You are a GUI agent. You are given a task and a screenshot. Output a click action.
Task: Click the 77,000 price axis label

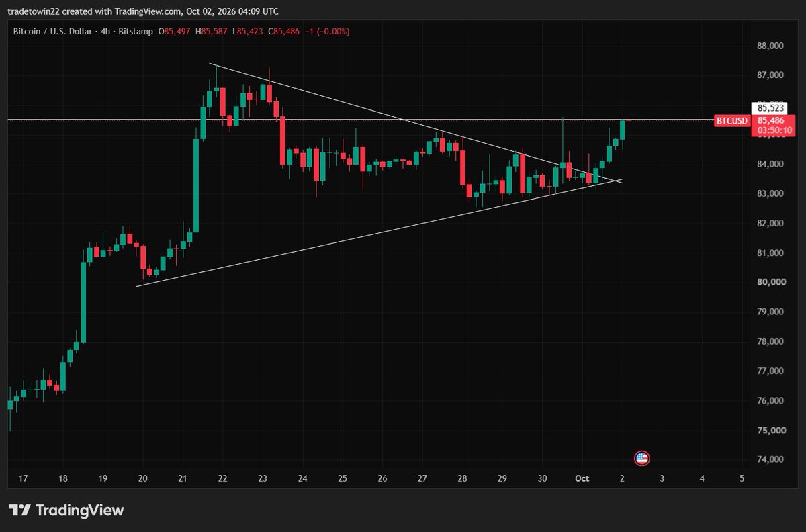click(770, 371)
